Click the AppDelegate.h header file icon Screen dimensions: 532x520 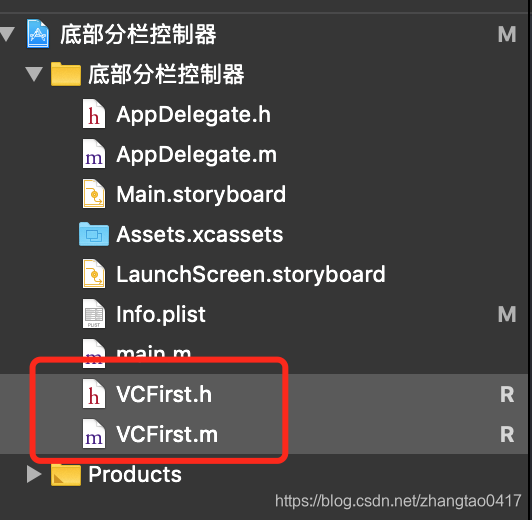(x=94, y=114)
